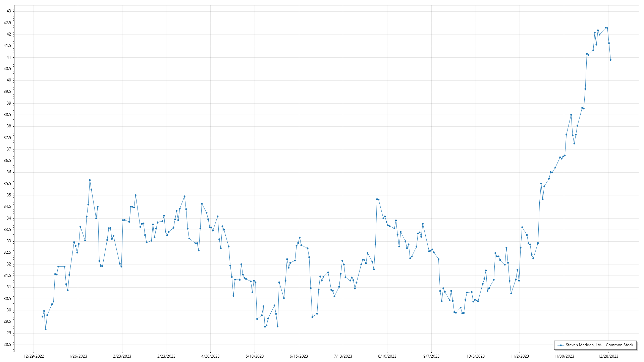This screenshot has width=644, height=362.
Task: Select the early August spike point near 34.8
Action: (377, 199)
